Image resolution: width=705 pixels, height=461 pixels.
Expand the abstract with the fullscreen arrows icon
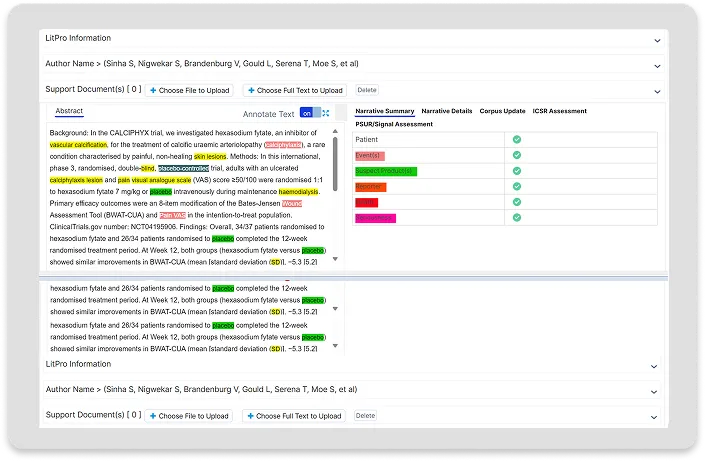326,113
